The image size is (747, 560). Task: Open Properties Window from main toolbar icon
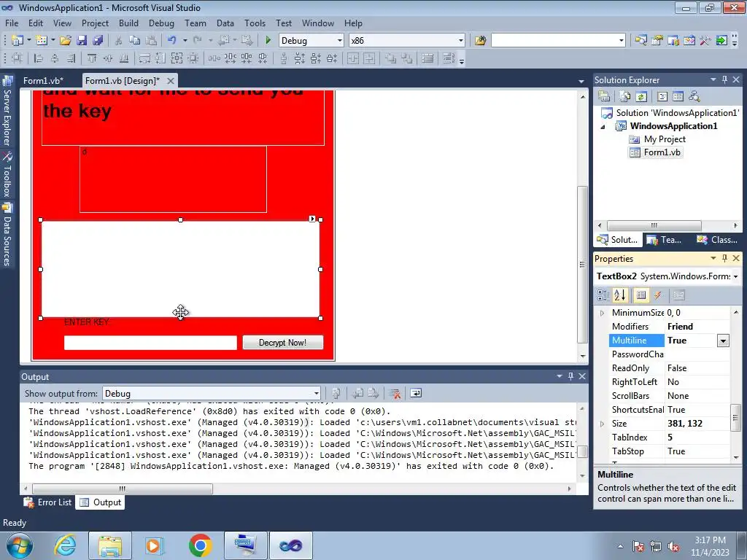pos(657,41)
